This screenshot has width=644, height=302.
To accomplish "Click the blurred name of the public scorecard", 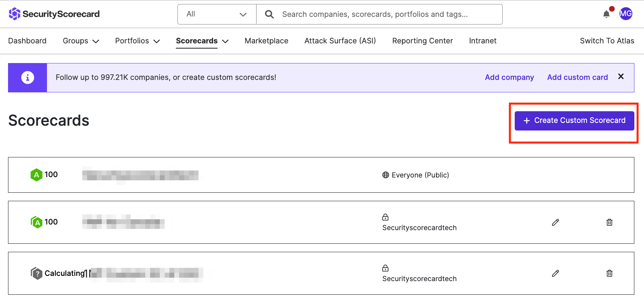I will 141,175.
